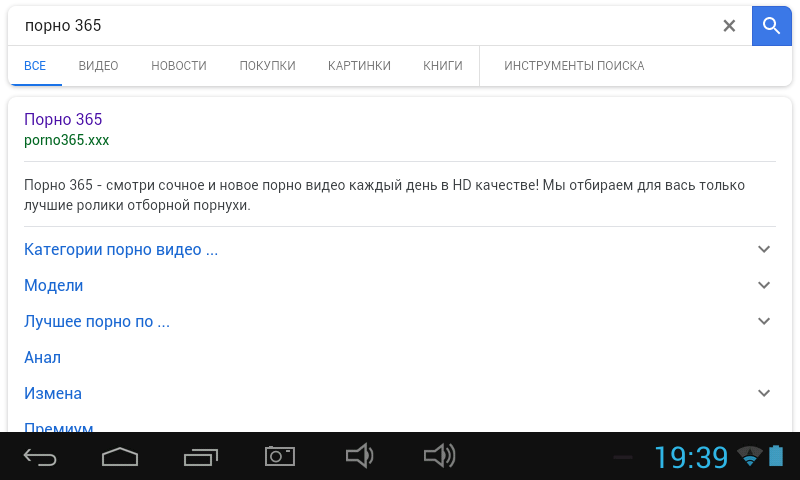
Task: Tap the battery status icon
Action: (x=776, y=456)
